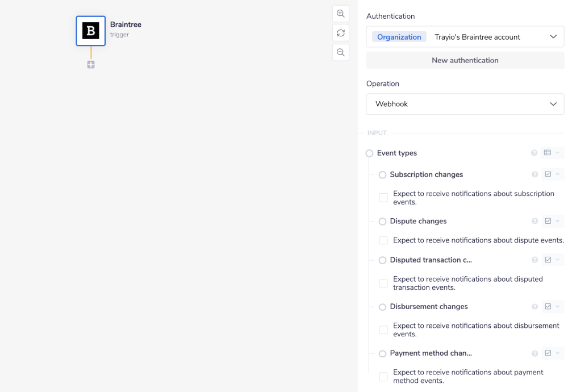Click the zoom out magnifier icon

pos(341,52)
